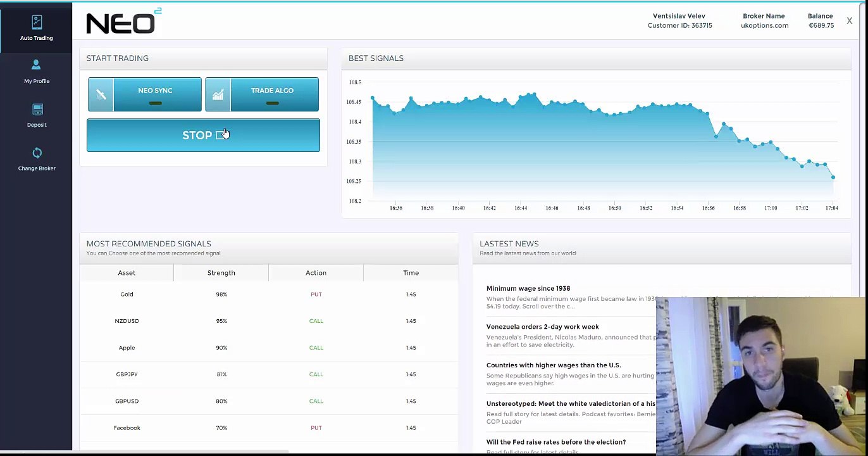Click the CALL action for GBPJPY
868x456 pixels.
[316, 374]
